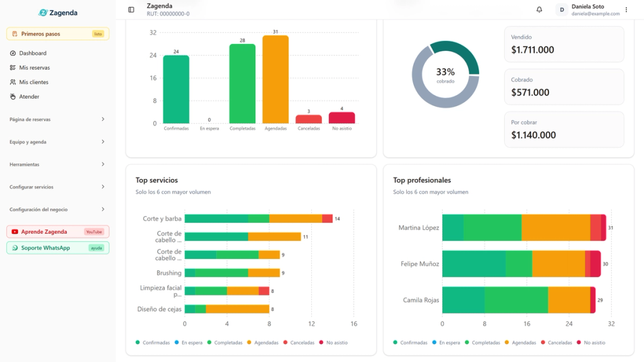644x362 pixels.
Task: Toggle No asistió in Top profesionales legend
Action: [591, 343]
